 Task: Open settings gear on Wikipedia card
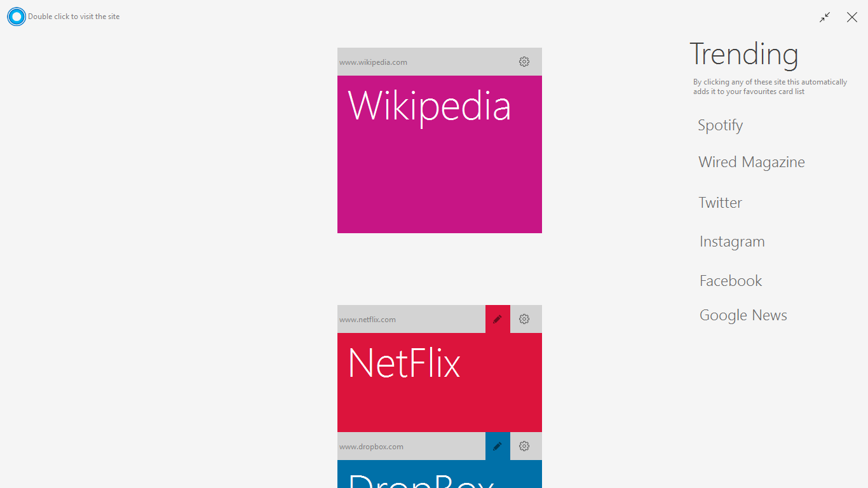coord(524,62)
